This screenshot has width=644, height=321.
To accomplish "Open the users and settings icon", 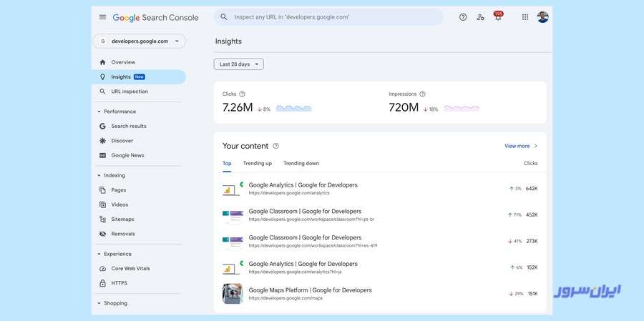I will coord(480,17).
